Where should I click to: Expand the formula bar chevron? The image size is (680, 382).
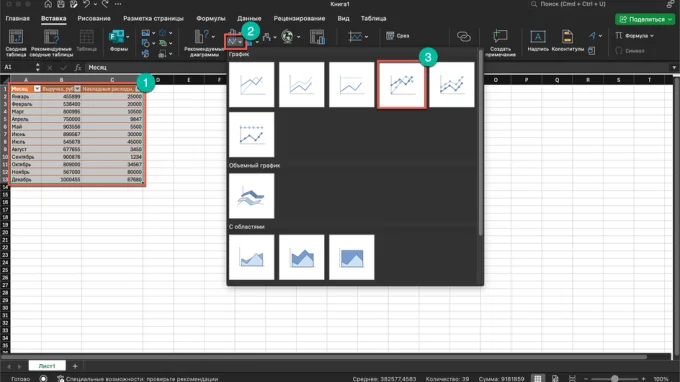pyautogui.click(x=674, y=68)
